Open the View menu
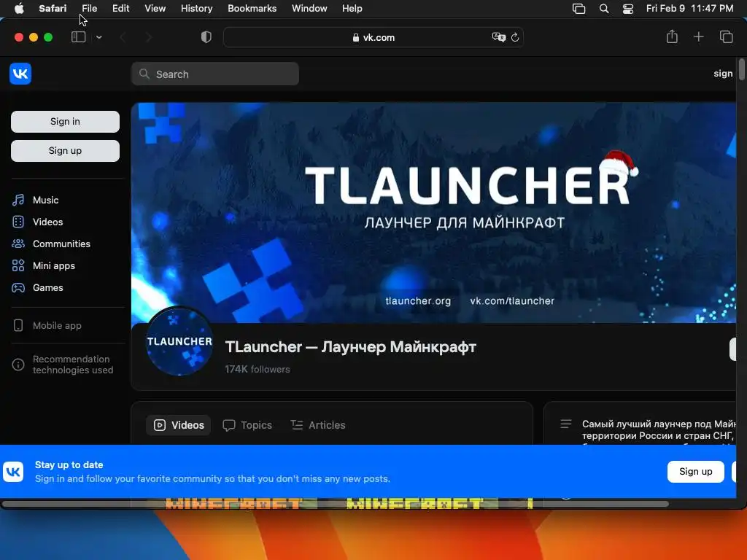 click(x=155, y=9)
